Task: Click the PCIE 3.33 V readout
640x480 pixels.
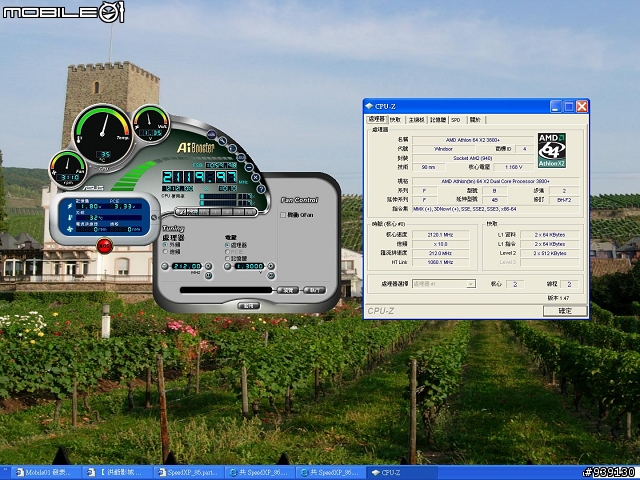Action: tap(125, 207)
